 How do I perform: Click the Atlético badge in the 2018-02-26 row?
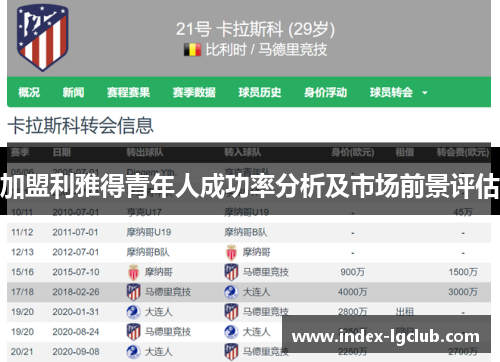134,292
